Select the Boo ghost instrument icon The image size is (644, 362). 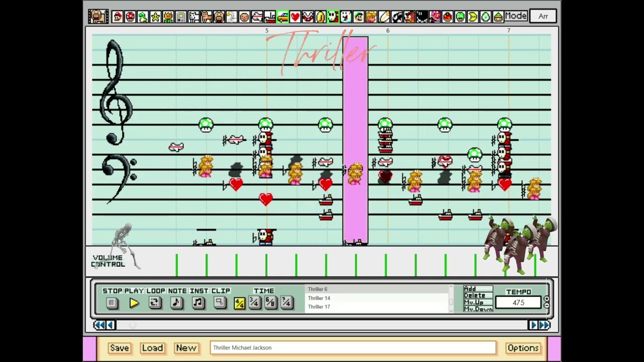346,17
